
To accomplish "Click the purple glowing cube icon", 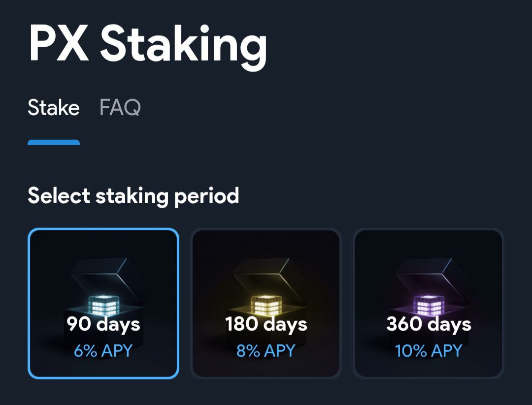I will 429,305.
